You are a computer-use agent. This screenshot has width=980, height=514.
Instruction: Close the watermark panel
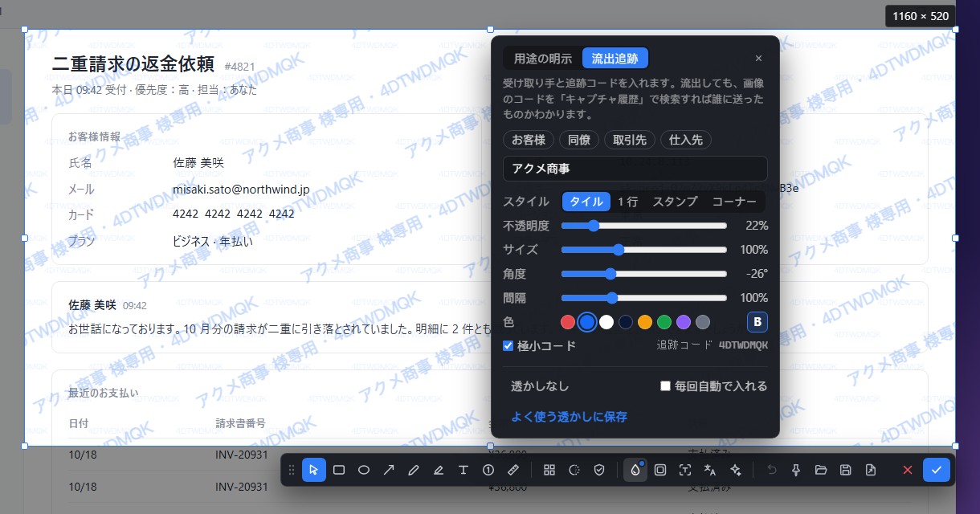tap(758, 59)
